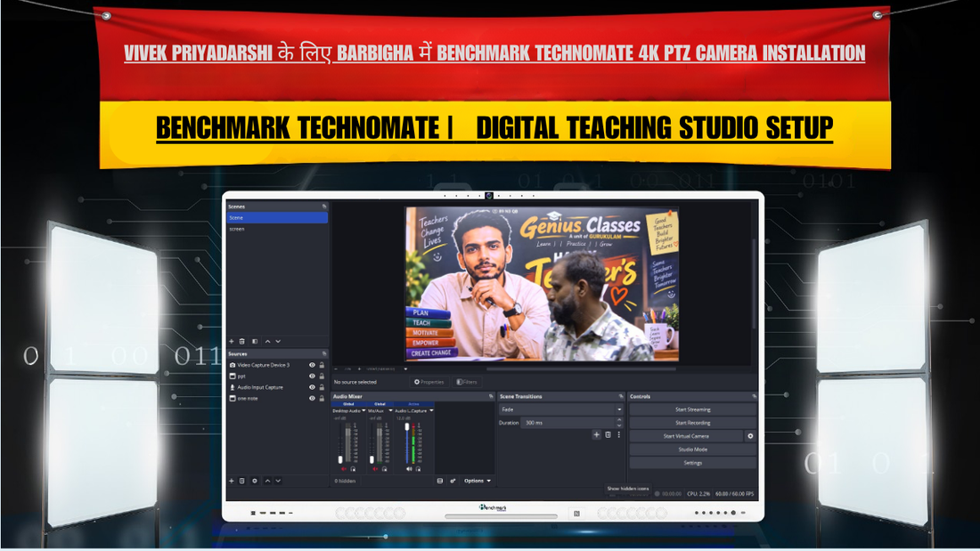This screenshot has width=980, height=551.
Task: Undock the Controls panel
Action: click(x=754, y=397)
